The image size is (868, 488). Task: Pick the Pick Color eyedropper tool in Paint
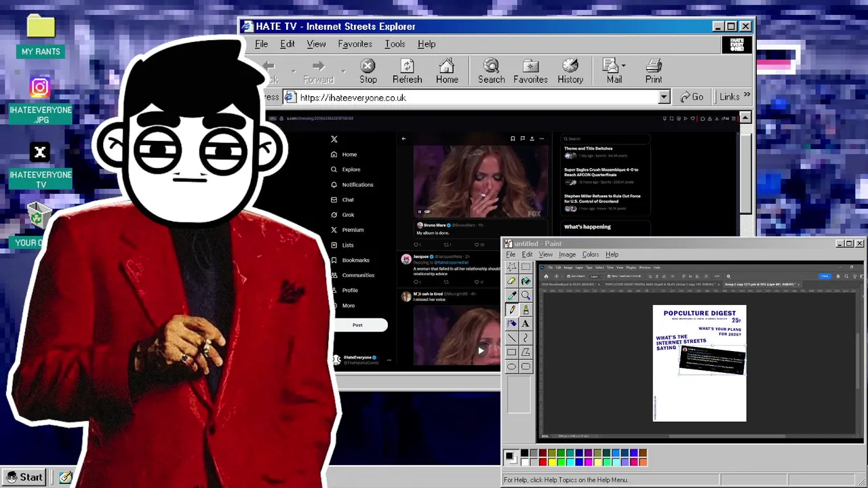[x=511, y=296]
